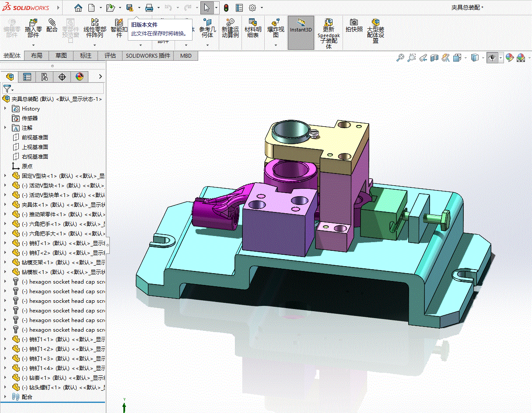
Task: Select 前视基准面 in the tree
Action: [35, 137]
